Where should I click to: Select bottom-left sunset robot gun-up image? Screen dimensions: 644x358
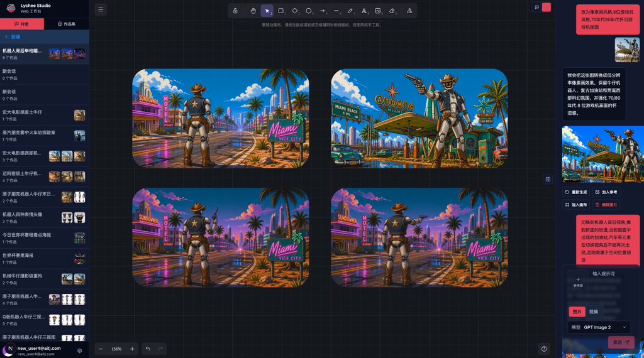tap(221, 237)
